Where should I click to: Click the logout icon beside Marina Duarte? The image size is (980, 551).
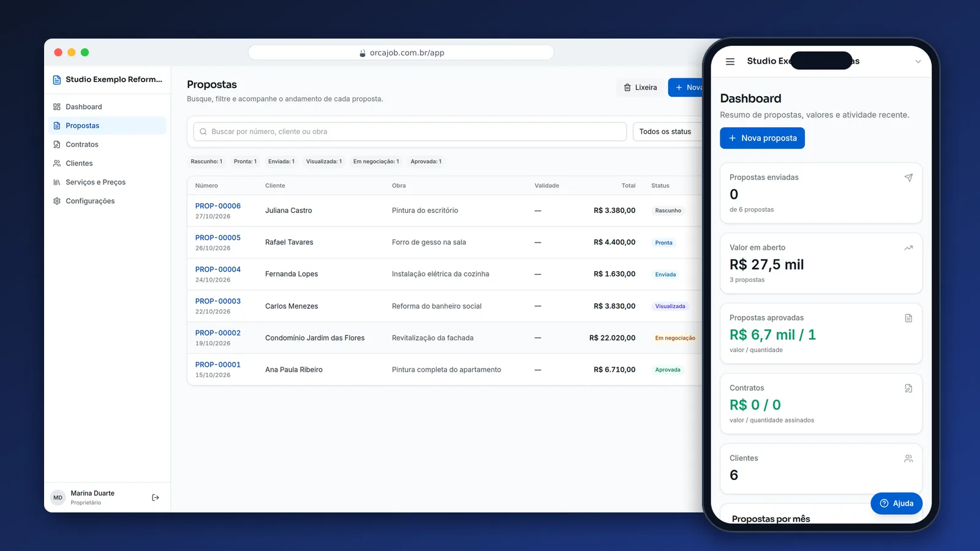(x=156, y=498)
